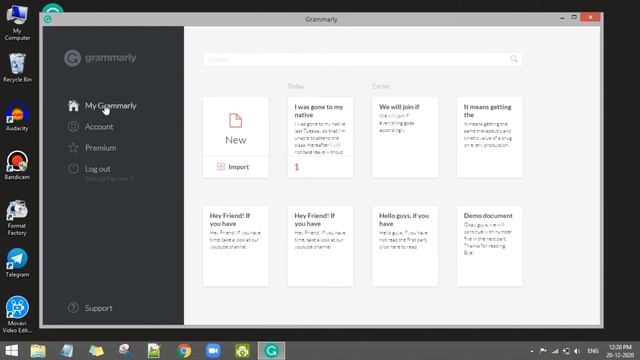Viewport: 640px width, 360px height.
Task: Open Movavi Video Editor desktop shortcut
Action: pos(17,314)
